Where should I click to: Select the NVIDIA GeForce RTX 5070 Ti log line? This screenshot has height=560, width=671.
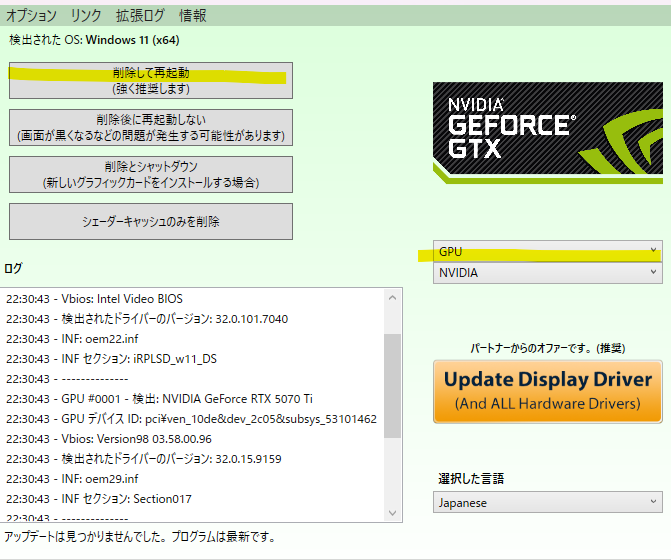[x=180, y=399]
